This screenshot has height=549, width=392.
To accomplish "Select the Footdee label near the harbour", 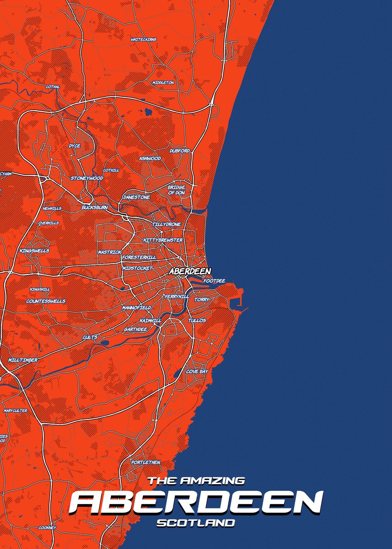I will coord(214,280).
